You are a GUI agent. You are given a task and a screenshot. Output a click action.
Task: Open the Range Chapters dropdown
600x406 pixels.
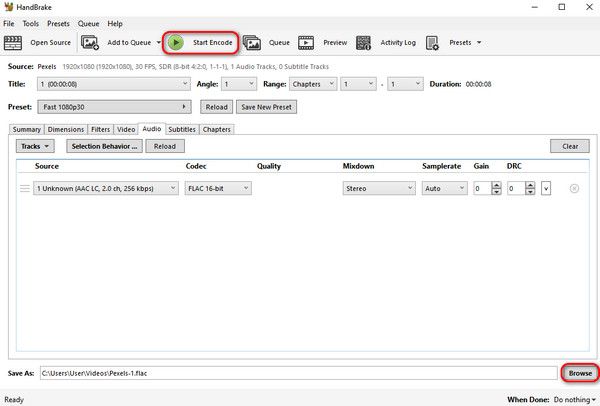(313, 84)
